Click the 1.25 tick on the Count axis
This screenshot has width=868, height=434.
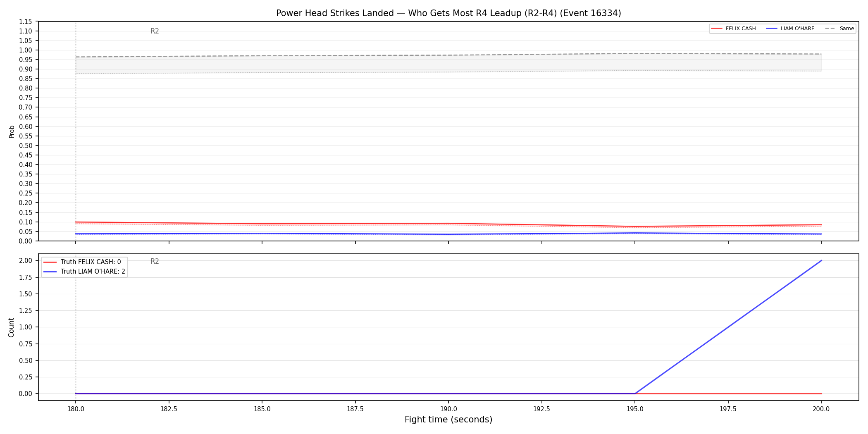point(26,310)
